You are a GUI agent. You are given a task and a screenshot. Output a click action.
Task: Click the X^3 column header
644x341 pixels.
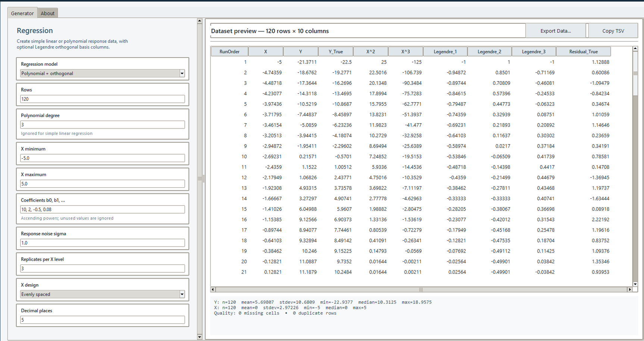(x=406, y=52)
